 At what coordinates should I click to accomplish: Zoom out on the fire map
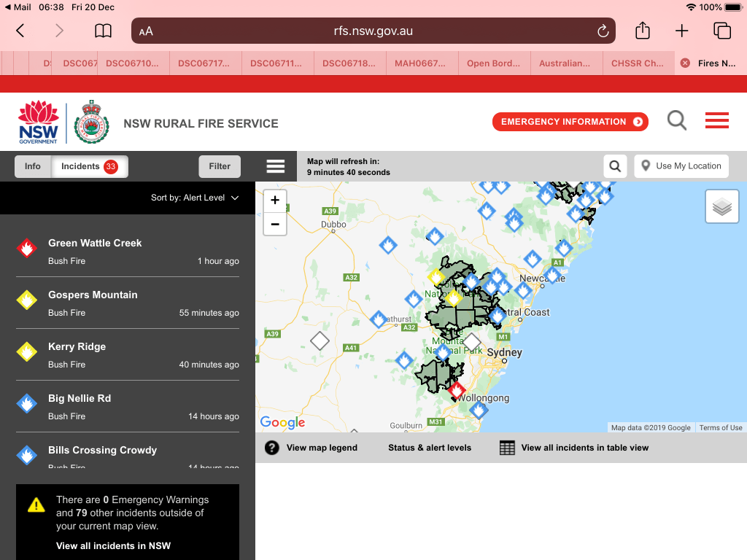click(275, 224)
